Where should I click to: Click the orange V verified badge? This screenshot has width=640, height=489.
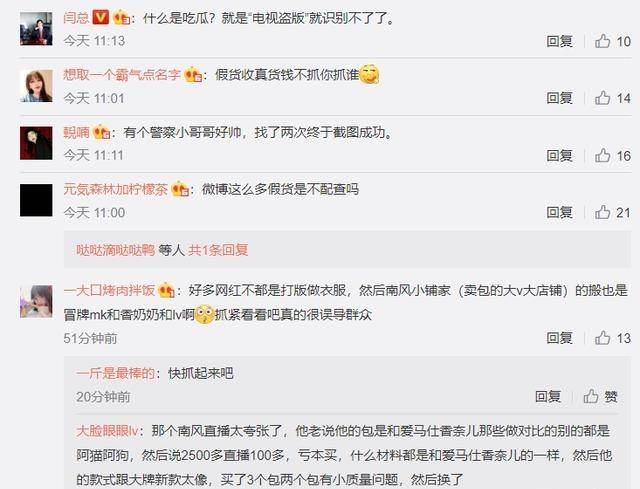coord(100,18)
